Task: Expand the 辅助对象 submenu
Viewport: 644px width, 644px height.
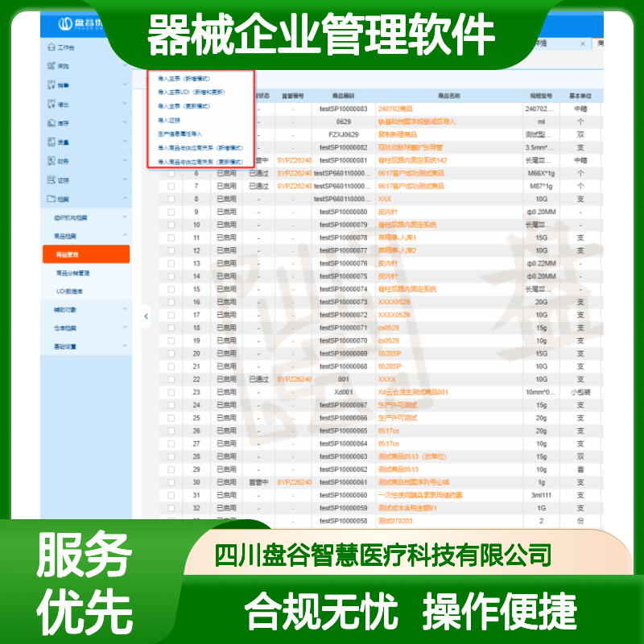Action: click(125, 309)
